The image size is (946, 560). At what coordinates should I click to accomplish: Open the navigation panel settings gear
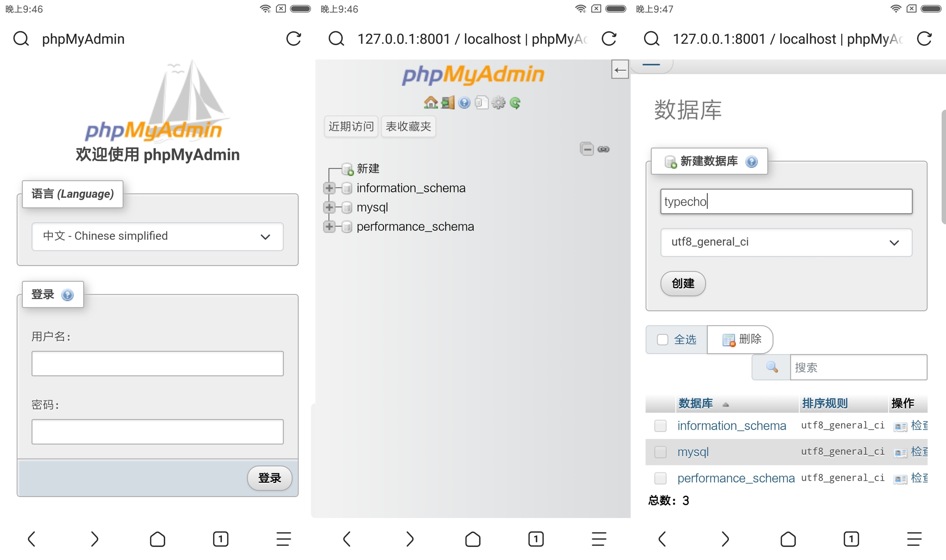click(x=499, y=103)
